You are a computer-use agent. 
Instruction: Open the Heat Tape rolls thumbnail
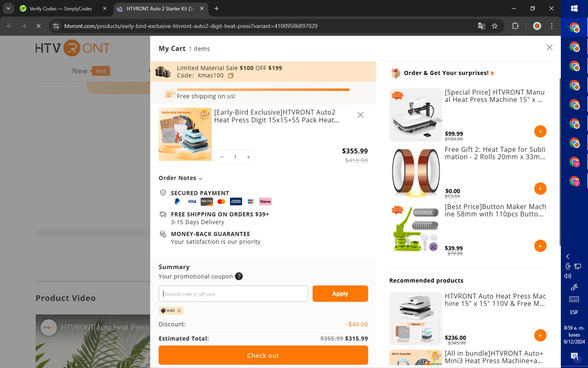point(416,172)
